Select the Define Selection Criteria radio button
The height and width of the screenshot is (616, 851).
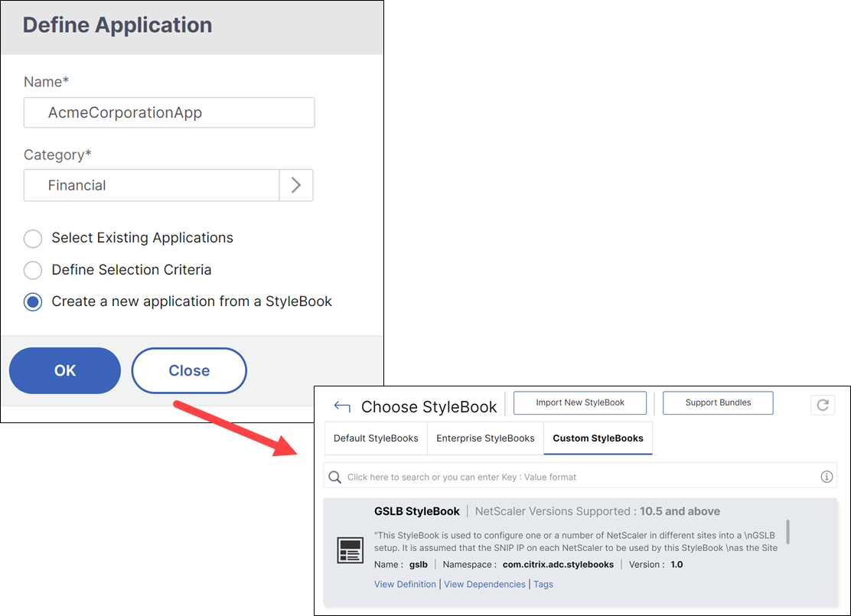[33, 270]
